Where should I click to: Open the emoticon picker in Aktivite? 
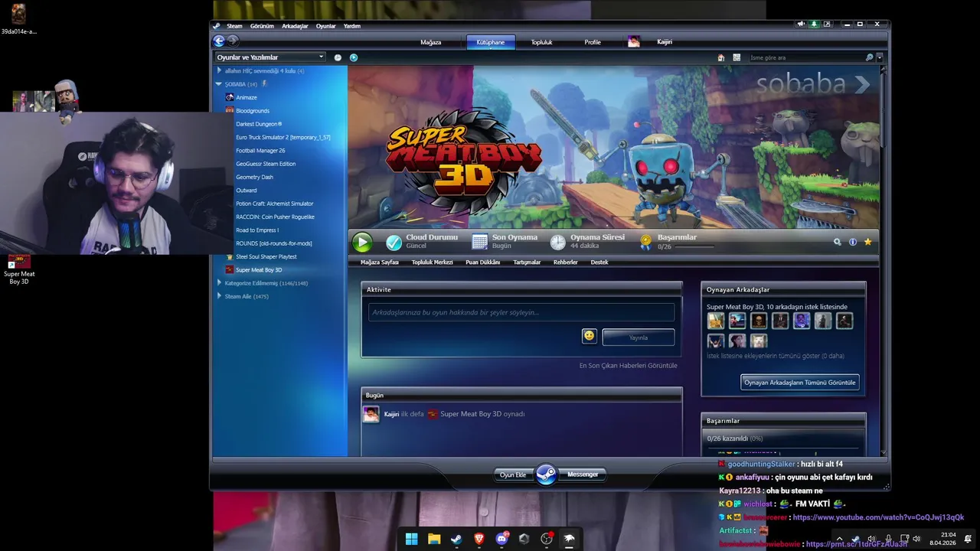(589, 336)
